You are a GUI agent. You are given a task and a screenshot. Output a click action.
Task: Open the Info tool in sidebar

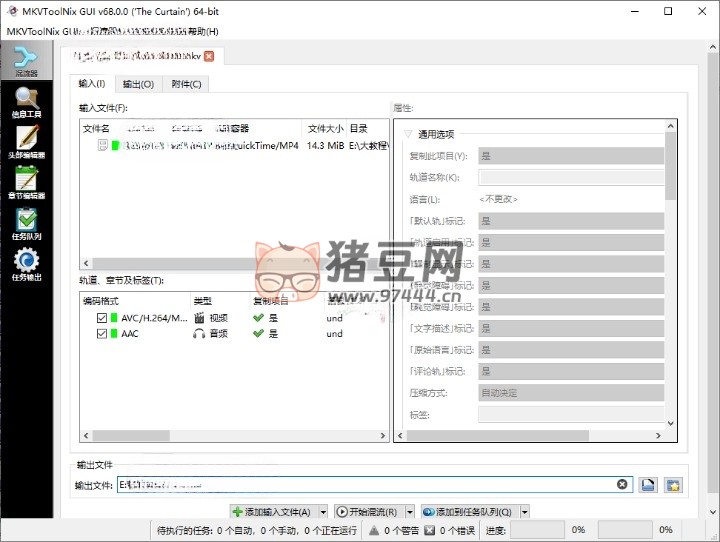[x=26, y=101]
